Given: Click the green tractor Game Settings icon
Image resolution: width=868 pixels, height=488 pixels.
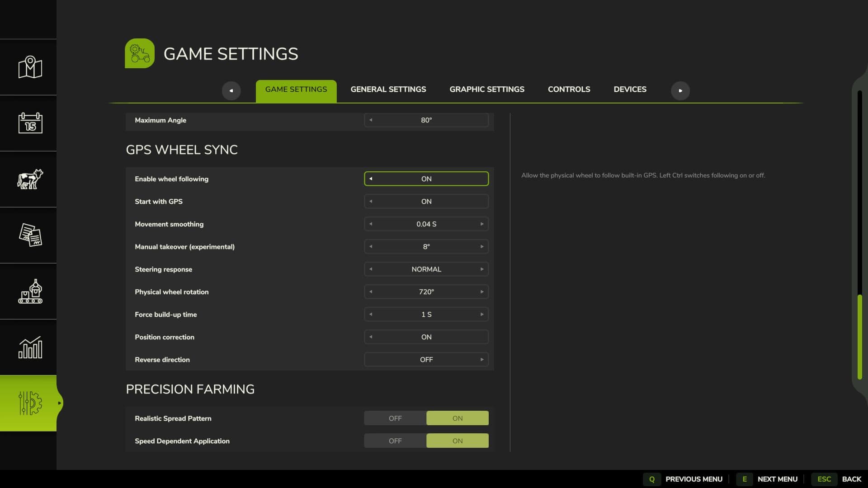Looking at the screenshot, I should pos(140,53).
